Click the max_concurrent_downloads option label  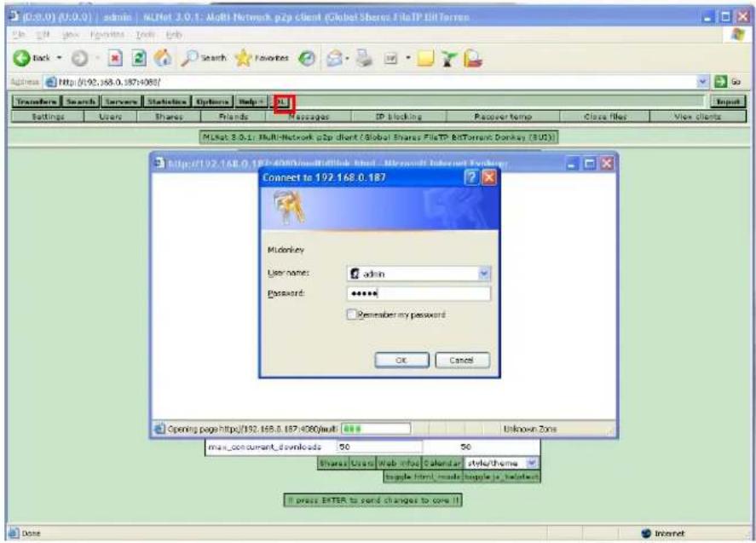point(265,447)
